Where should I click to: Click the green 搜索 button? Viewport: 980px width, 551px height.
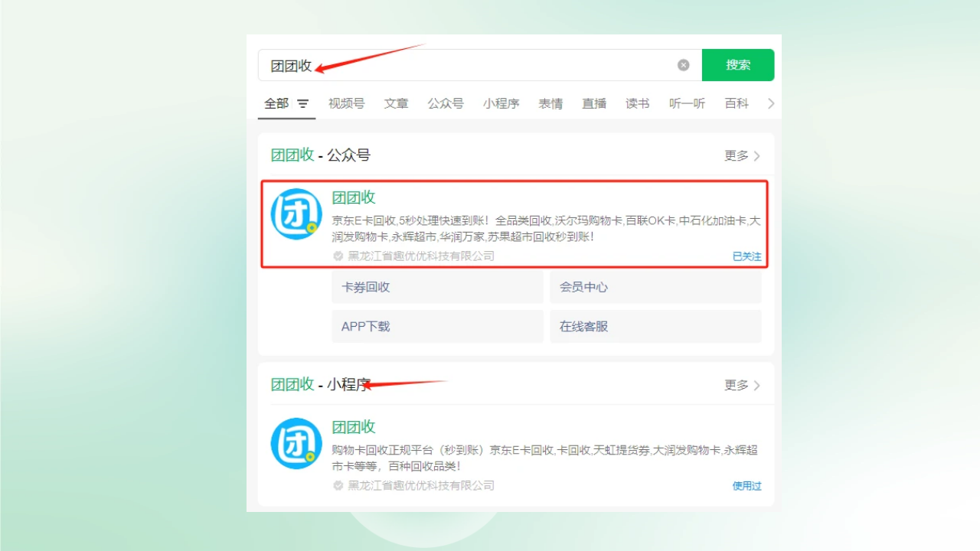click(x=738, y=65)
